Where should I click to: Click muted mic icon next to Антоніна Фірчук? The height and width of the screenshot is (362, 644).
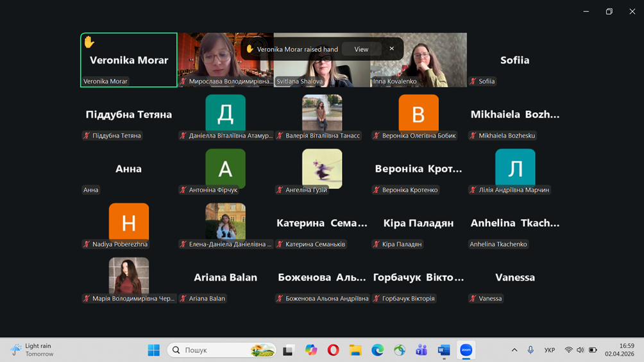pos(183,190)
